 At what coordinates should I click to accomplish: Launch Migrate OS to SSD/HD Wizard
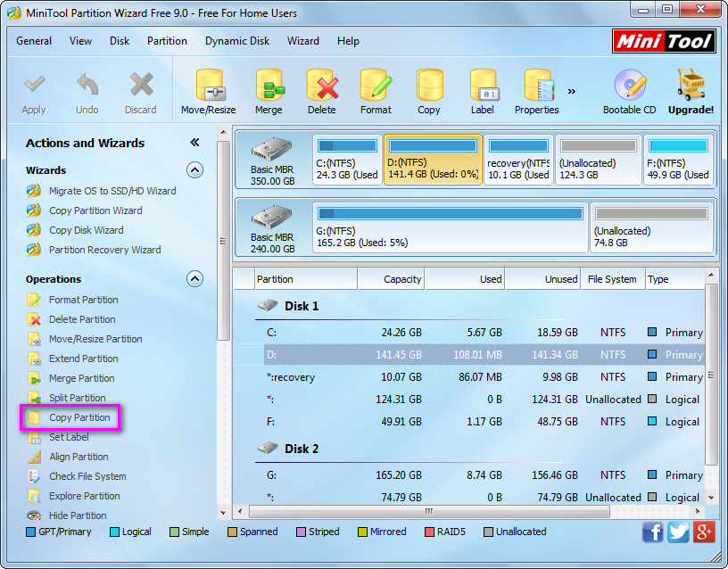(x=112, y=191)
